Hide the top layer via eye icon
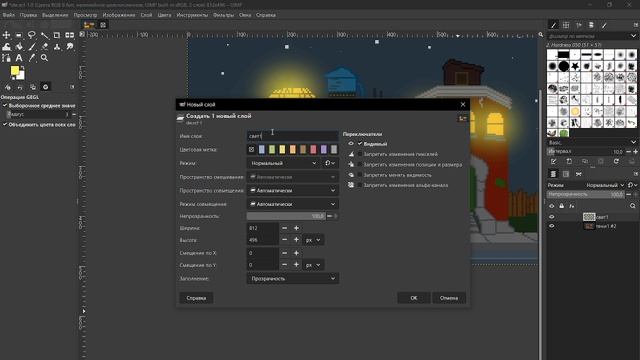This screenshot has width=640, height=360. pyautogui.click(x=552, y=217)
